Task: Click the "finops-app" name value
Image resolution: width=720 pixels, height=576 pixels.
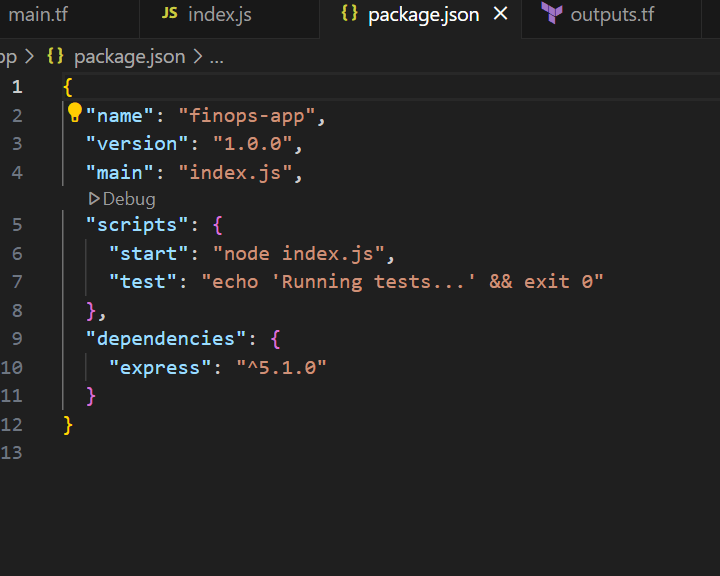Action: coord(247,116)
